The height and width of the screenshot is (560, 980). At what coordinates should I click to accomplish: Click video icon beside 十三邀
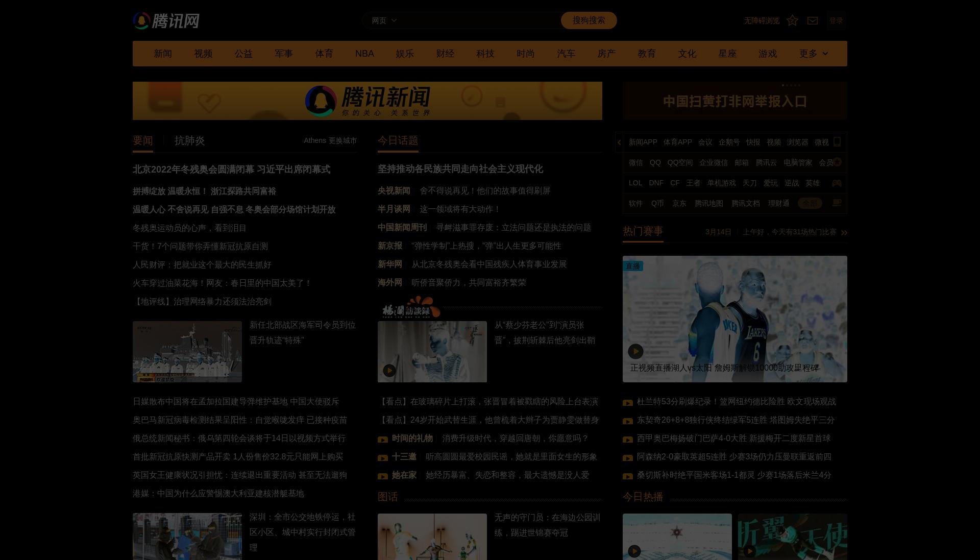click(383, 457)
